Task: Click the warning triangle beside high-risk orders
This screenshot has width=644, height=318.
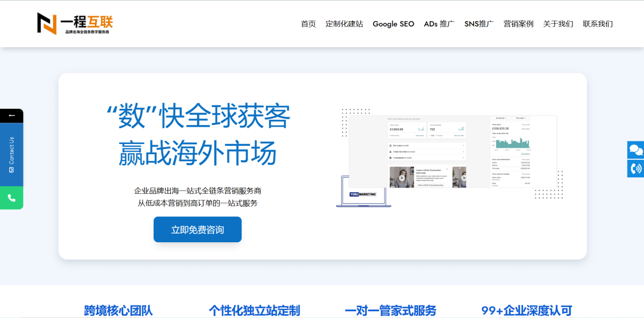Action: tap(391, 152)
